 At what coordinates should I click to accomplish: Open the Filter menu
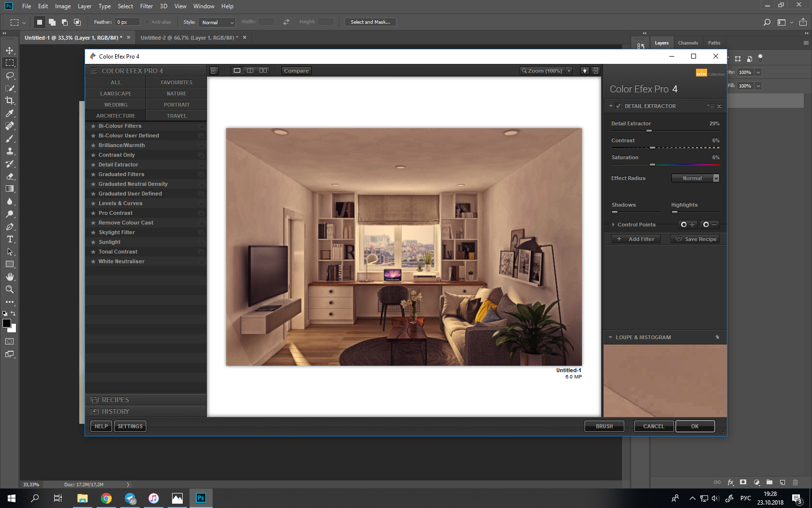tap(146, 6)
